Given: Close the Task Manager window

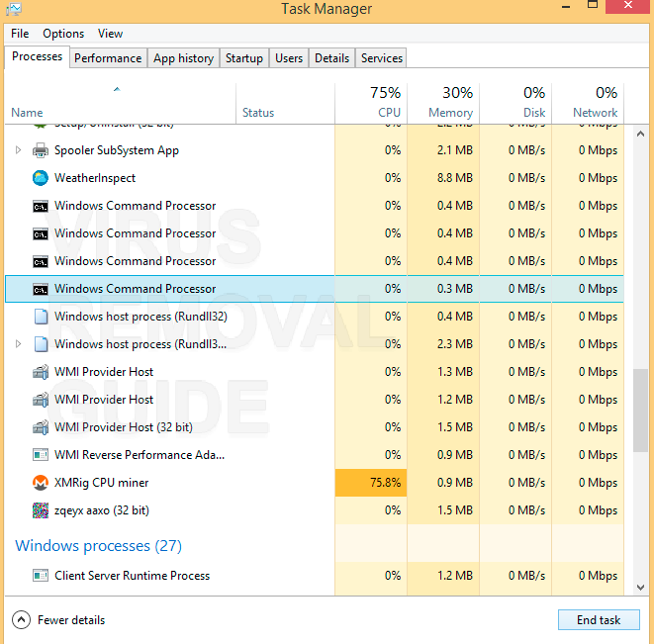Looking at the screenshot, I should click(x=628, y=6).
